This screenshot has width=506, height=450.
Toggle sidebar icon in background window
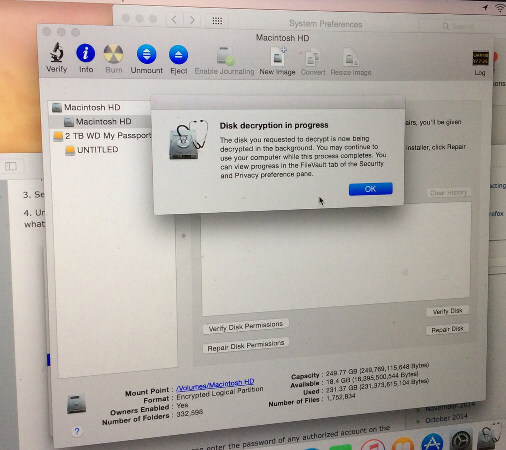point(11,166)
